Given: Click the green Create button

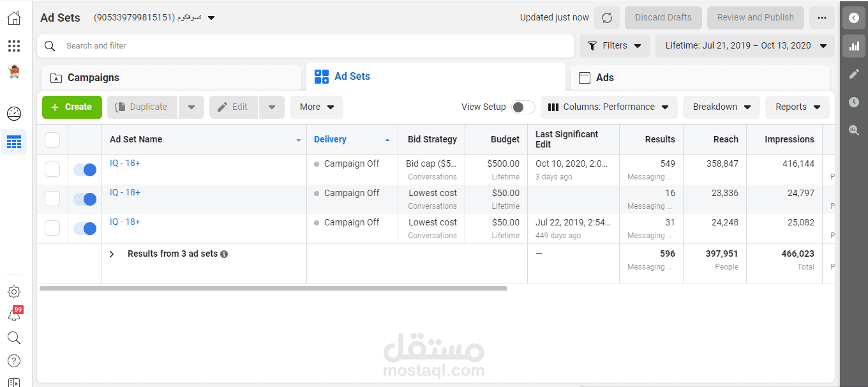Looking at the screenshot, I should [72, 107].
